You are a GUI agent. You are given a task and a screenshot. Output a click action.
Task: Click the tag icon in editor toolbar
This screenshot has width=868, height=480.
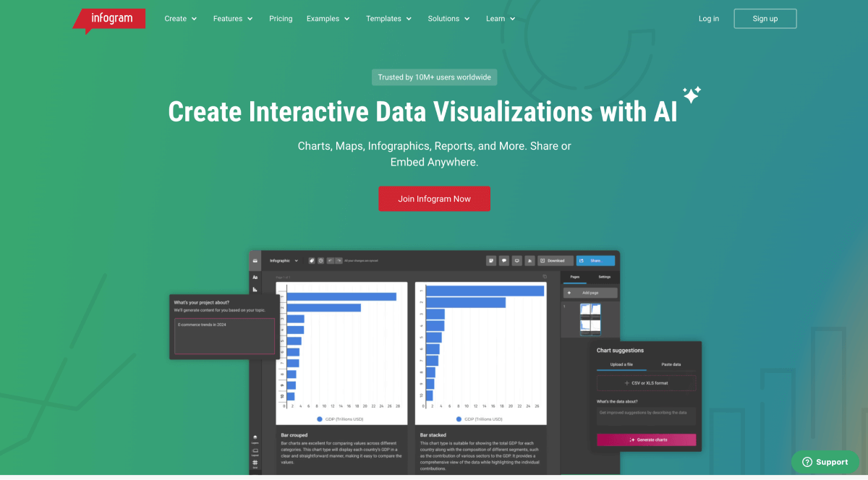pos(312,260)
